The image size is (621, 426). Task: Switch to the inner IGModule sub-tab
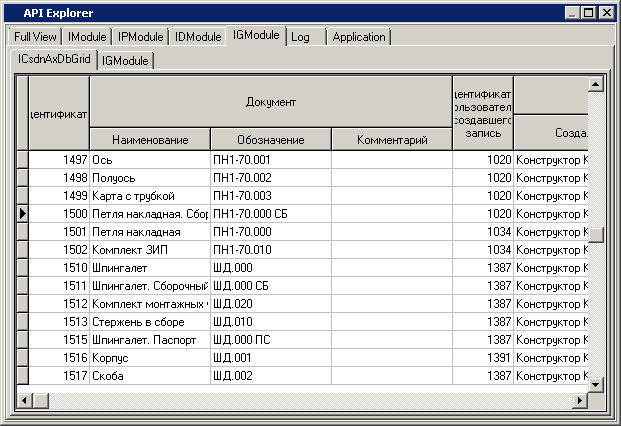[x=125, y=61]
